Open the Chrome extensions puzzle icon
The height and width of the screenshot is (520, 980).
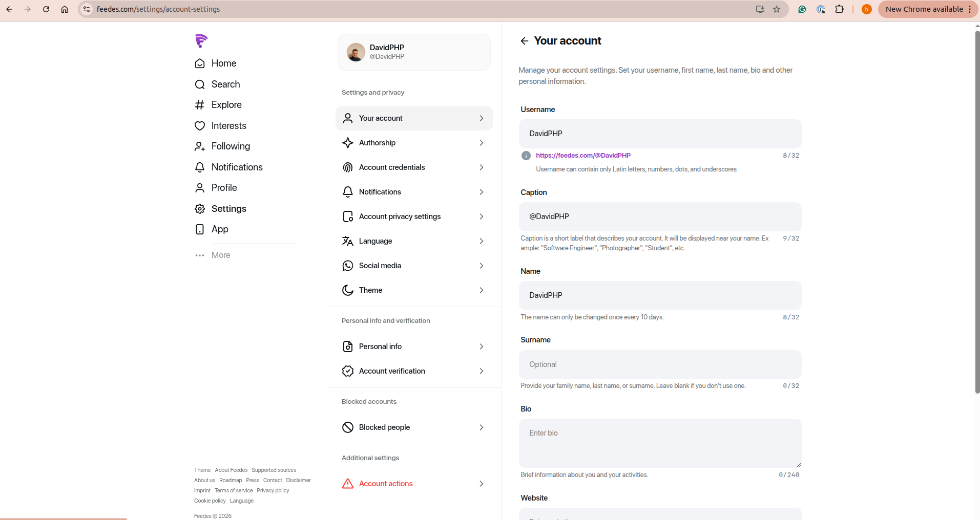[x=839, y=9]
